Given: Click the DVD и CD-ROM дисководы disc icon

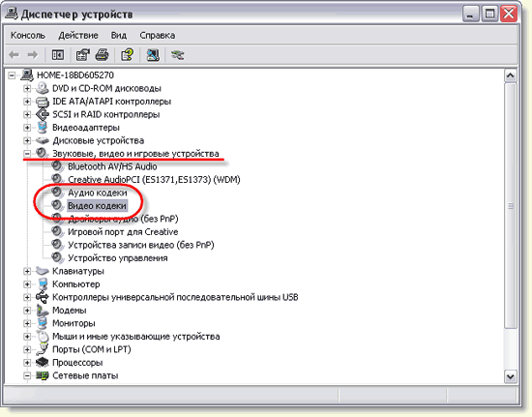Looking at the screenshot, I should pyautogui.click(x=43, y=88).
